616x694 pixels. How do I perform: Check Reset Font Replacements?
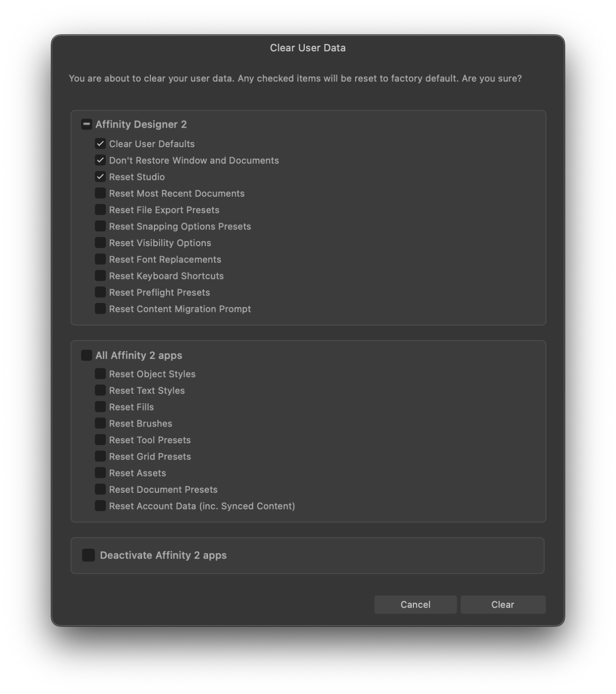coord(100,259)
